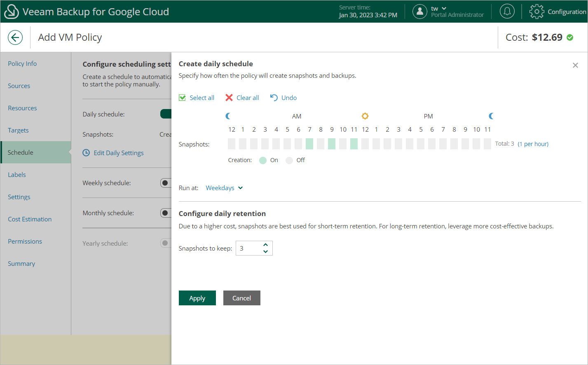This screenshot has height=365, width=588.
Task: Click the Select all link
Action: pos(202,98)
